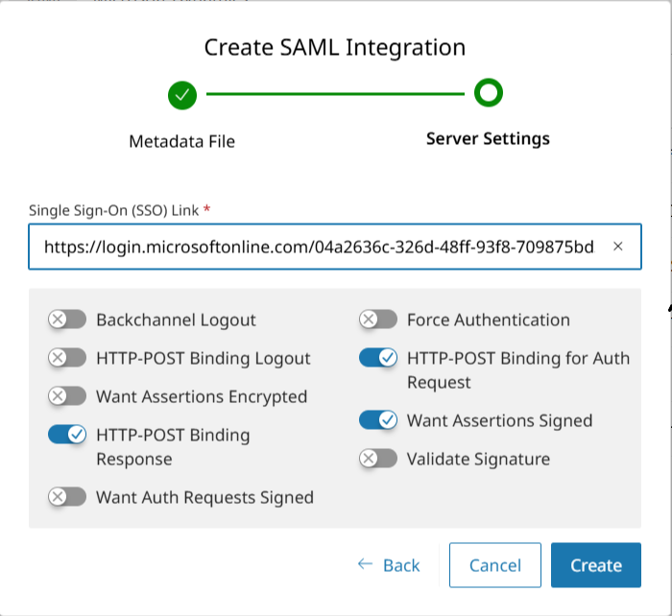Click the HTTP-POST Binding Response label
Image resolution: width=672 pixels, height=616 pixels.
[x=173, y=447]
